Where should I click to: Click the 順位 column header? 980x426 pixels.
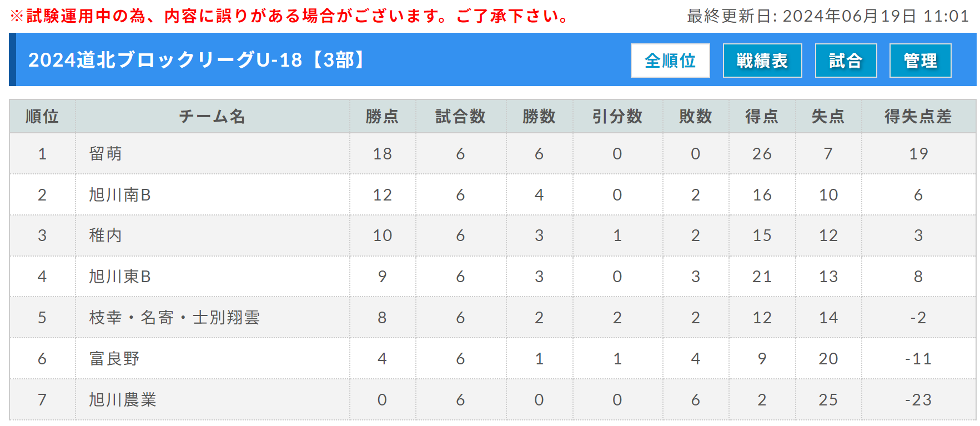click(42, 117)
